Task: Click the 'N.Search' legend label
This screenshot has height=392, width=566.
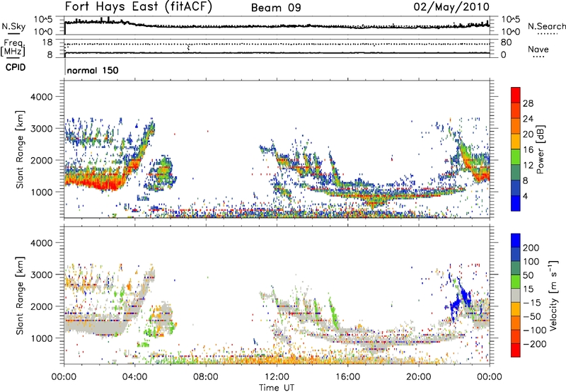Action: pyautogui.click(x=546, y=26)
